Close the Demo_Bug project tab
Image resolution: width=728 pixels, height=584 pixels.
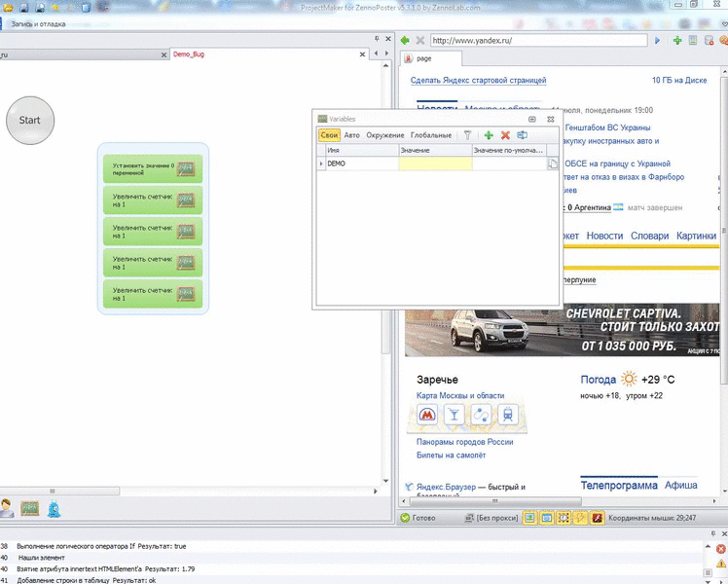(x=362, y=55)
